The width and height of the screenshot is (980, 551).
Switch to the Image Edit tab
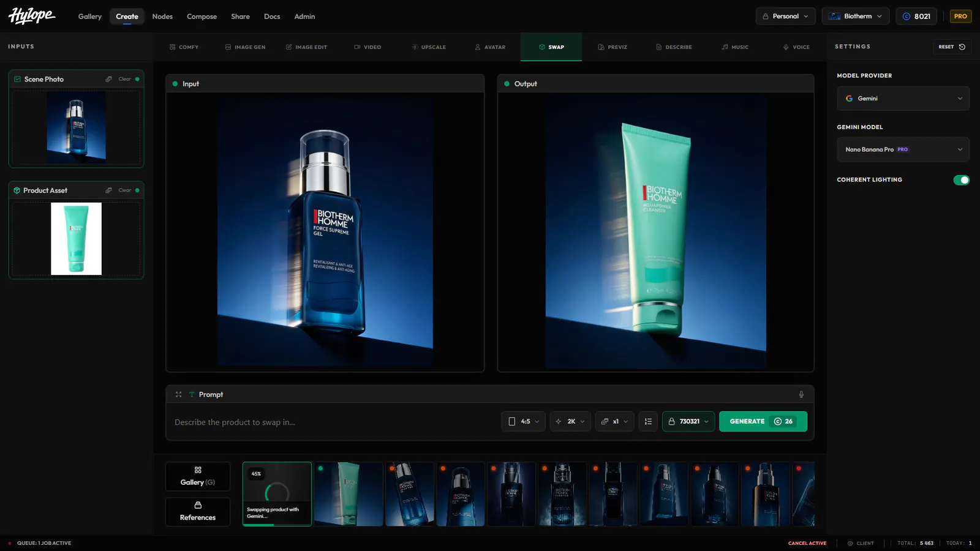pyautogui.click(x=306, y=47)
